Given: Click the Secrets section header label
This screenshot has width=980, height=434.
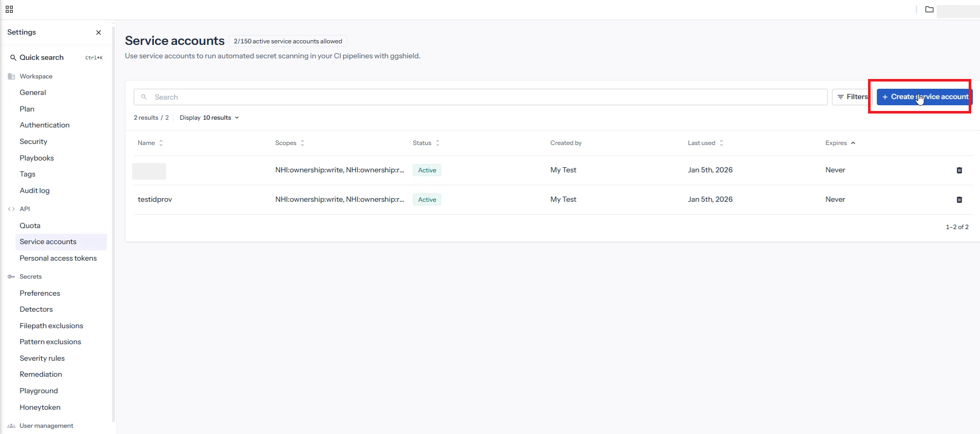Looking at the screenshot, I should pos(30,277).
